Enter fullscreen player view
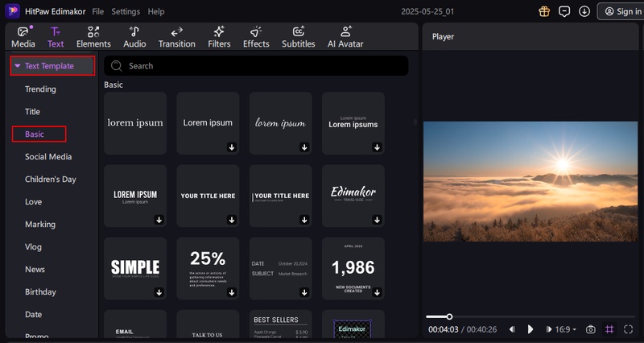644x343 pixels. pos(629,329)
